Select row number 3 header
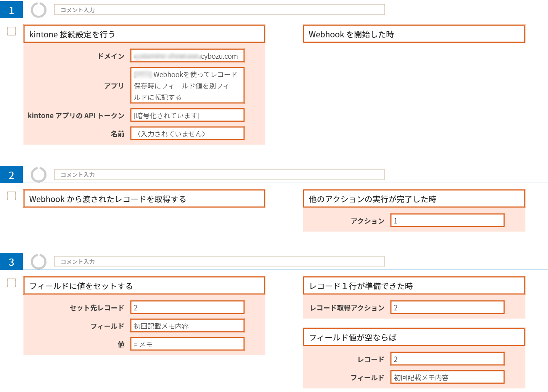This screenshot has height=392, width=548. coord(11,262)
